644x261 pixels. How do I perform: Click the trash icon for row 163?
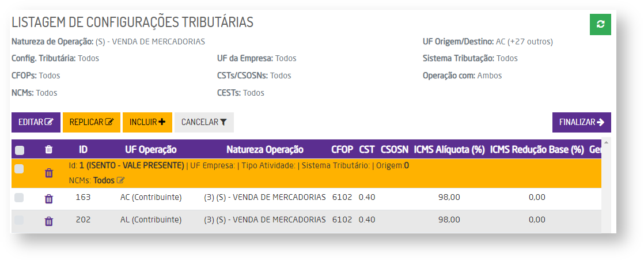coord(49,198)
